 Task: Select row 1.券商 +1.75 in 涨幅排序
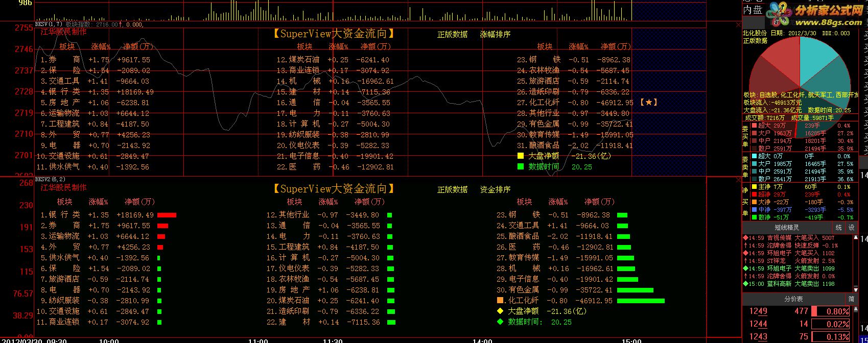96,60
